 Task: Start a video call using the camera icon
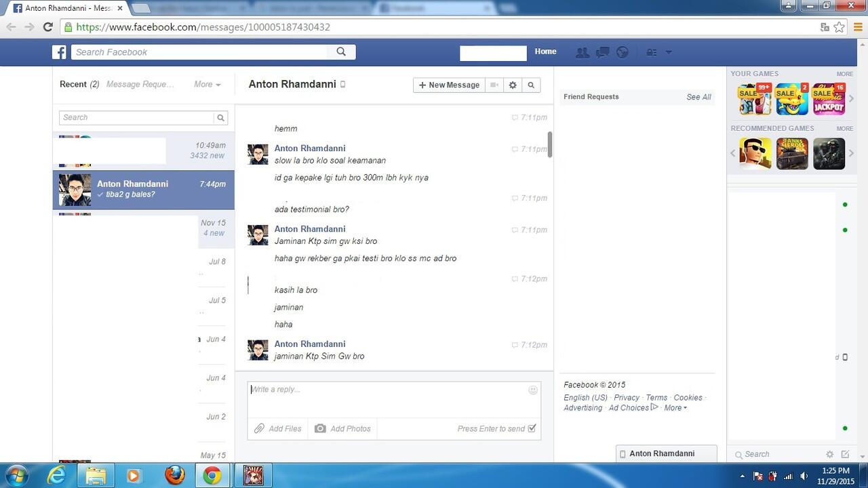coord(494,85)
